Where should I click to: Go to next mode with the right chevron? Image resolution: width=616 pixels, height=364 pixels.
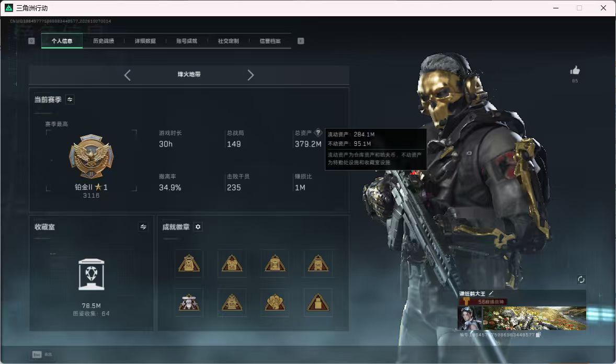[250, 75]
